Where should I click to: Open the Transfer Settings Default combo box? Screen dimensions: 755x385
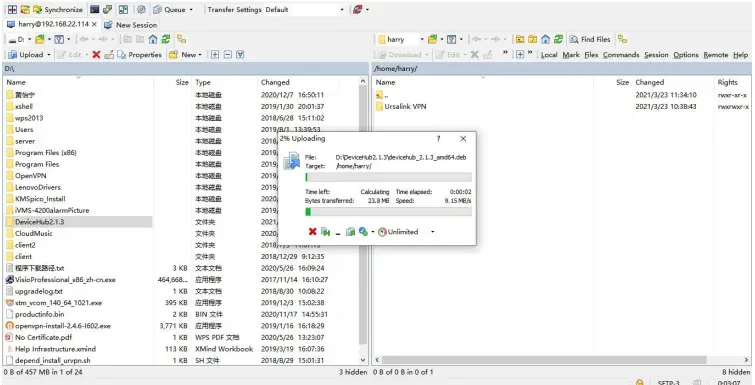(305, 9)
